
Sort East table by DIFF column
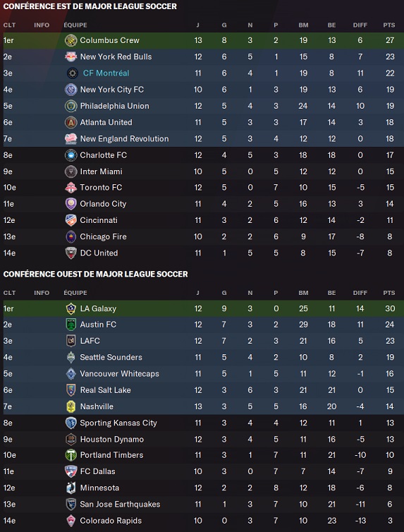click(360, 25)
